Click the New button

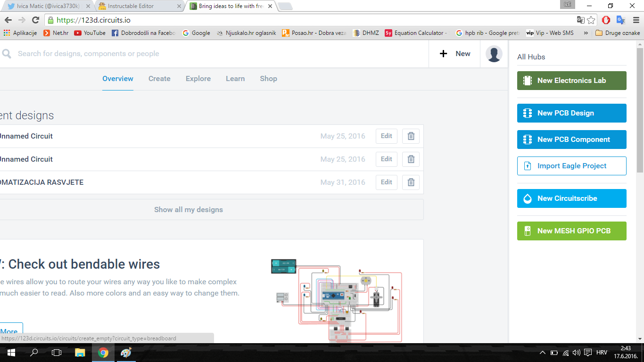[x=454, y=54]
